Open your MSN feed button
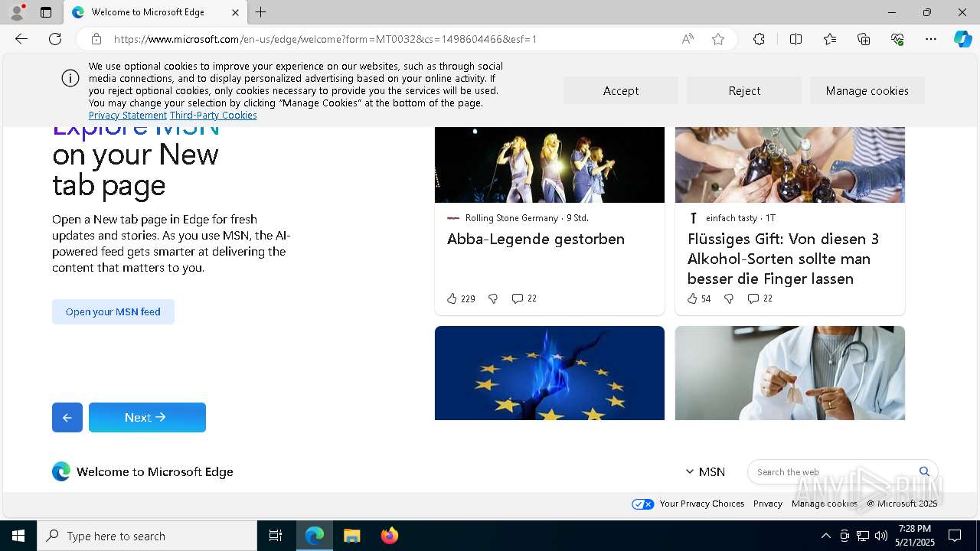This screenshot has height=551, width=980. pos(113,311)
